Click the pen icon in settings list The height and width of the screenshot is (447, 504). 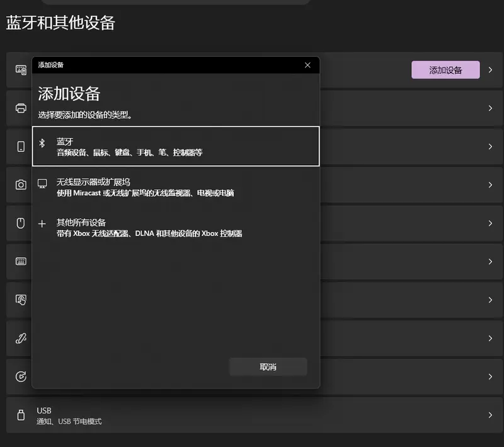click(21, 338)
